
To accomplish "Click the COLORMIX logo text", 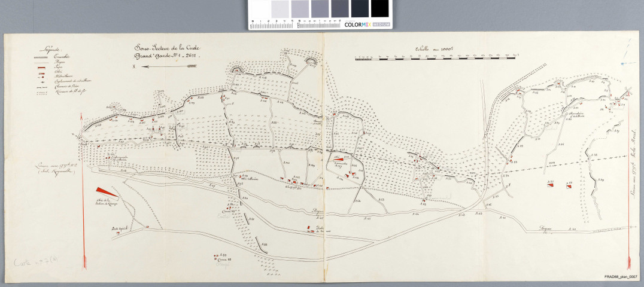I will tap(359, 25).
